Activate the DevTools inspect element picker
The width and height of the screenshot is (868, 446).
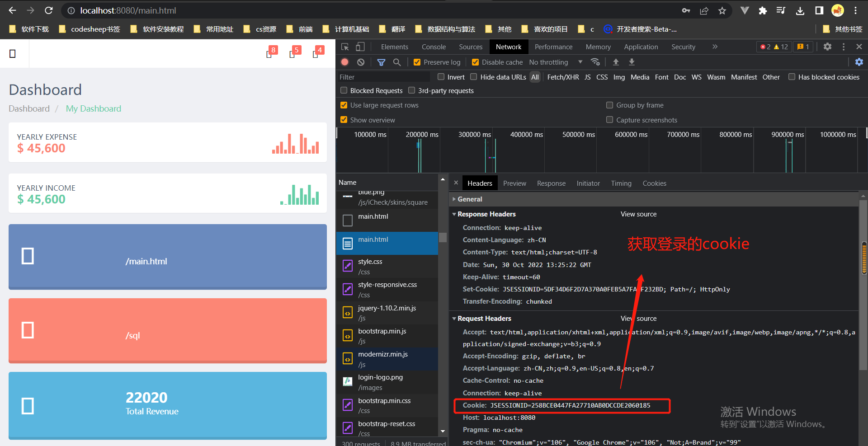coord(345,47)
